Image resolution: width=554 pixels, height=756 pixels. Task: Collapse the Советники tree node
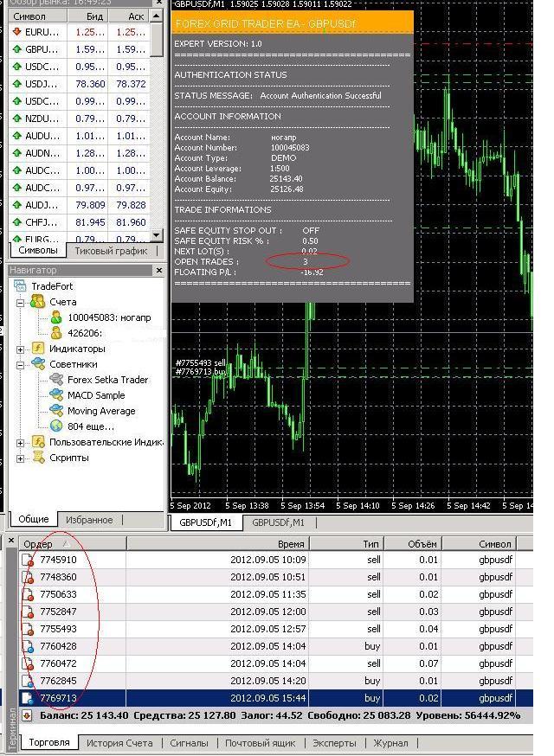20,365
